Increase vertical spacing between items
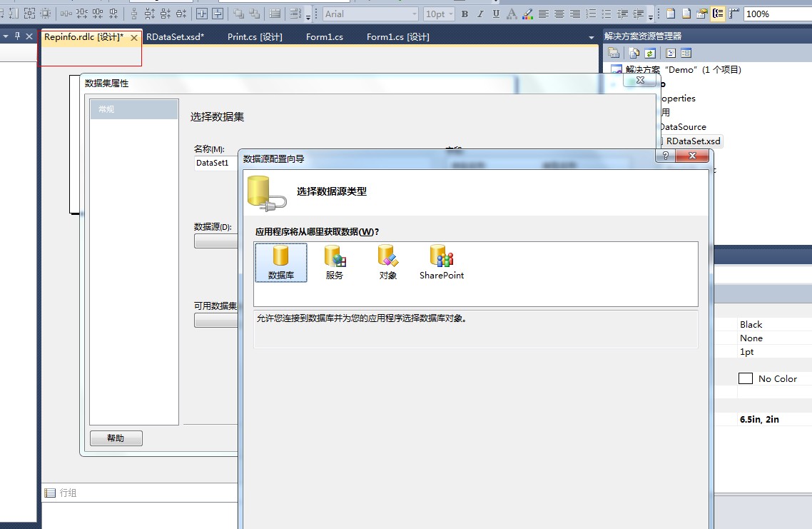The image size is (812, 529). tap(149, 14)
